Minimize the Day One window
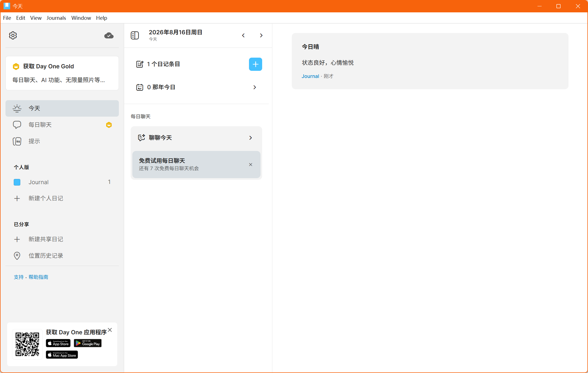The image size is (588, 373). tap(539, 6)
